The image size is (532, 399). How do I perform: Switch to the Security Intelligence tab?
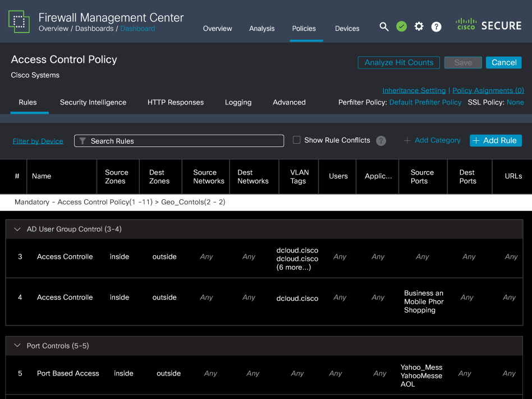point(92,103)
